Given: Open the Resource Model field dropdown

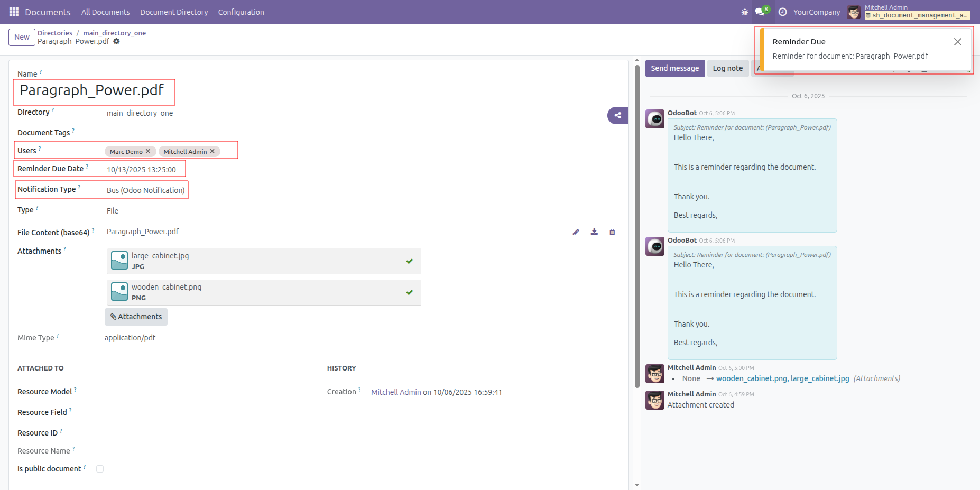Looking at the screenshot, I should [208, 392].
